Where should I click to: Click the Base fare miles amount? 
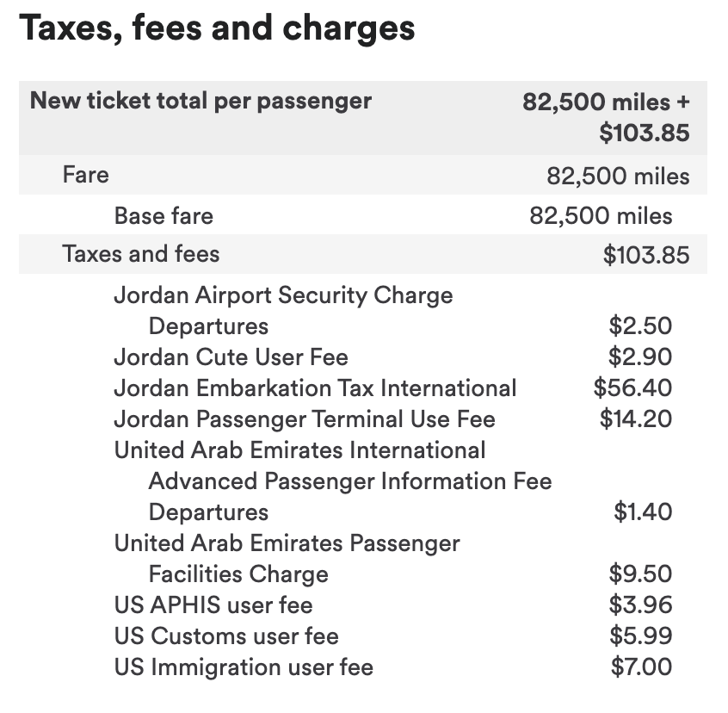click(x=601, y=215)
